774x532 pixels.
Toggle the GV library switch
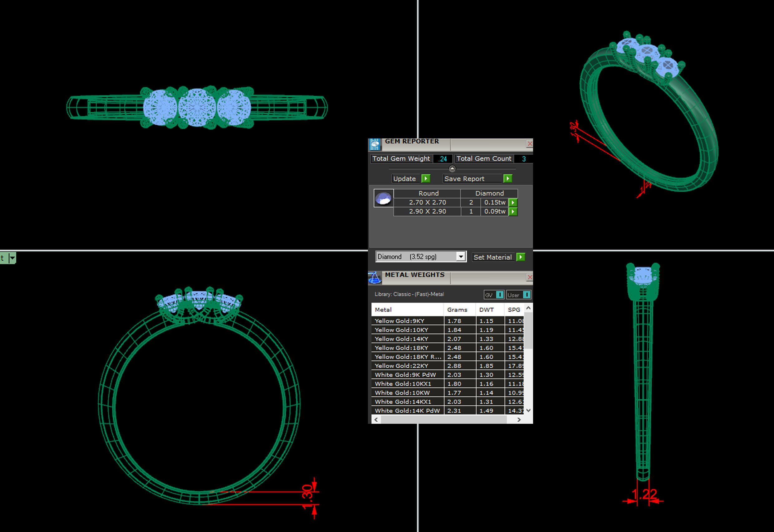tap(499, 295)
